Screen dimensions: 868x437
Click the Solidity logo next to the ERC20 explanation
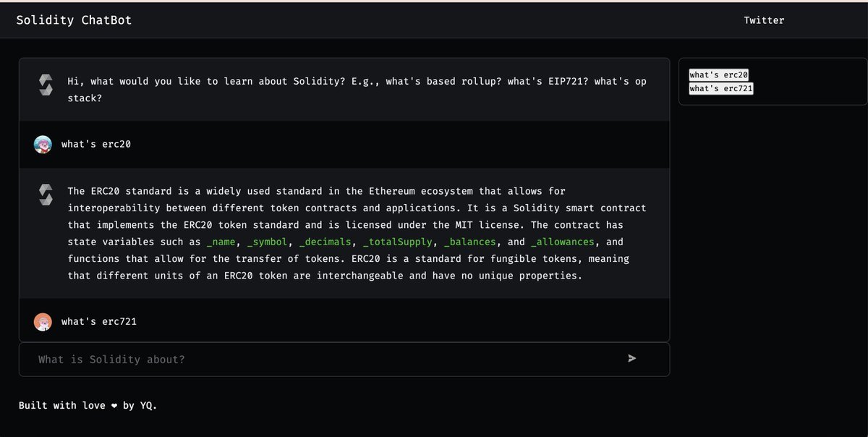[45, 194]
